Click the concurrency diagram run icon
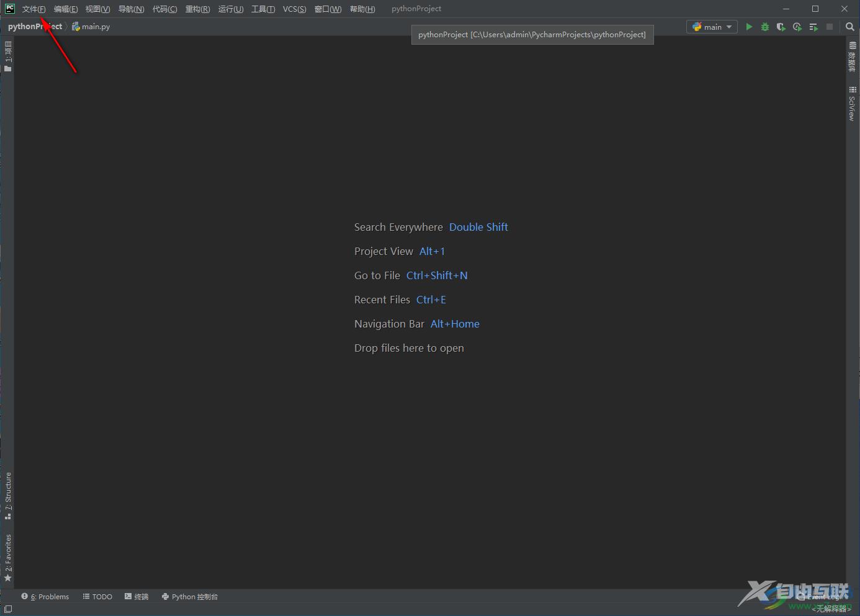The width and height of the screenshot is (860, 616). point(813,27)
